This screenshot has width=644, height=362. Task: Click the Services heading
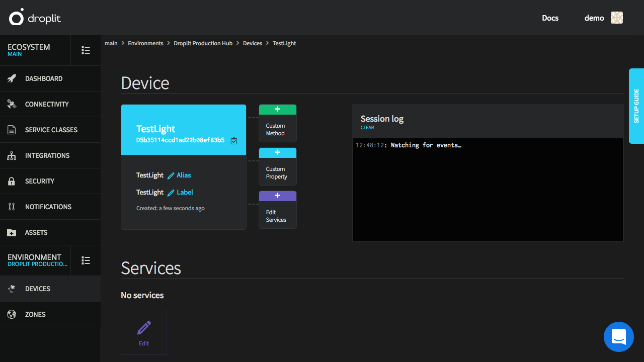151,268
